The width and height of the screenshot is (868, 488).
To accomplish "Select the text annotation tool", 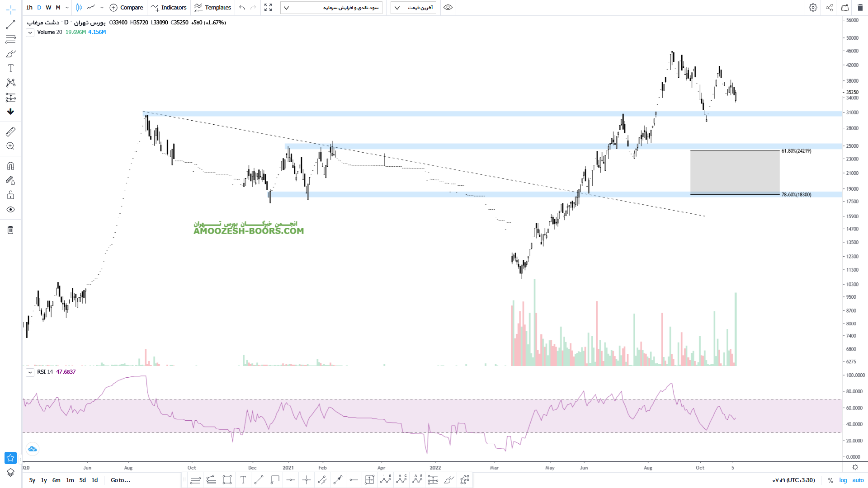I will tap(11, 68).
